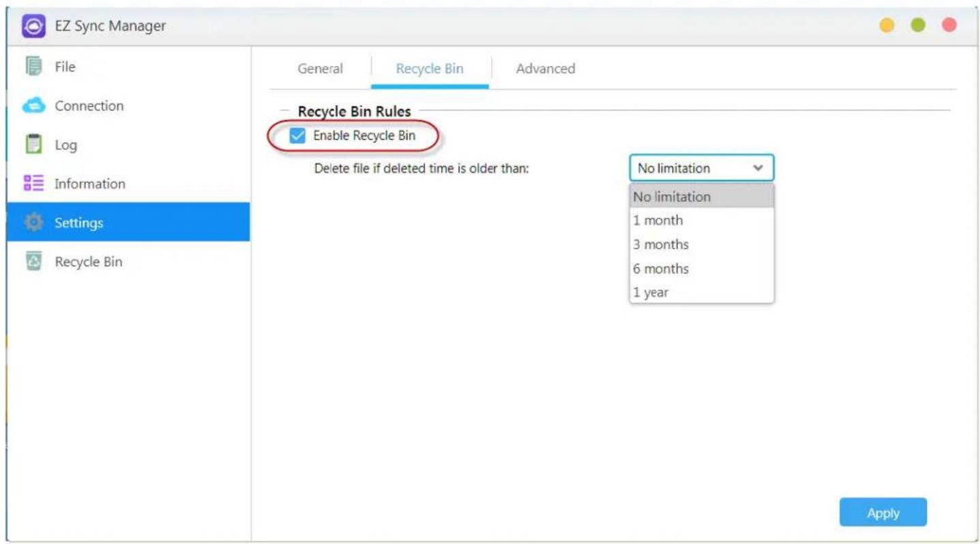Click the 'Delete file if deleted time is older than' label
This screenshot has width=980, height=544.
[421, 168]
